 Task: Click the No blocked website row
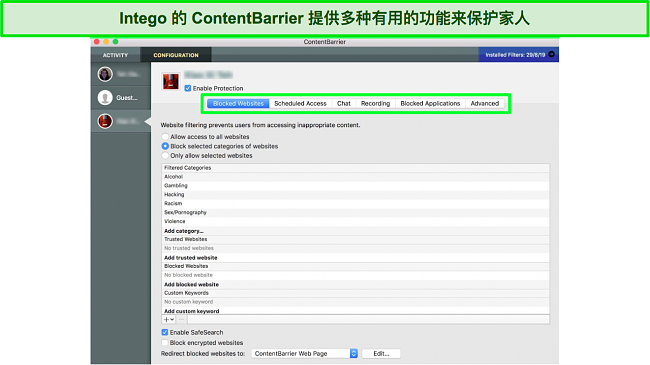click(356, 275)
